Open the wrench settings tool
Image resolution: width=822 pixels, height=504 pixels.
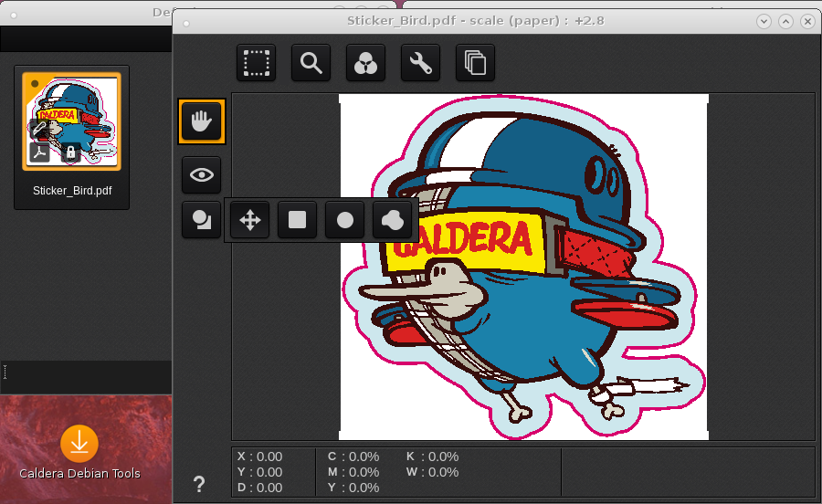click(x=420, y=63)
